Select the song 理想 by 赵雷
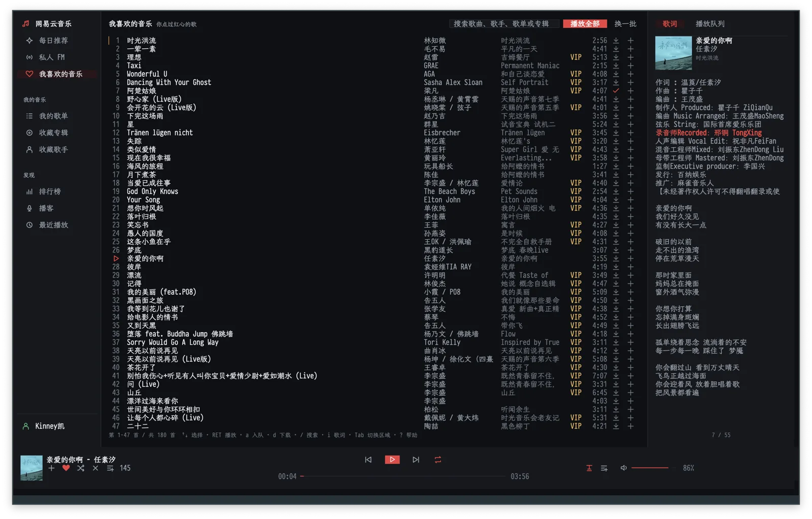 (x=134, y=57)
